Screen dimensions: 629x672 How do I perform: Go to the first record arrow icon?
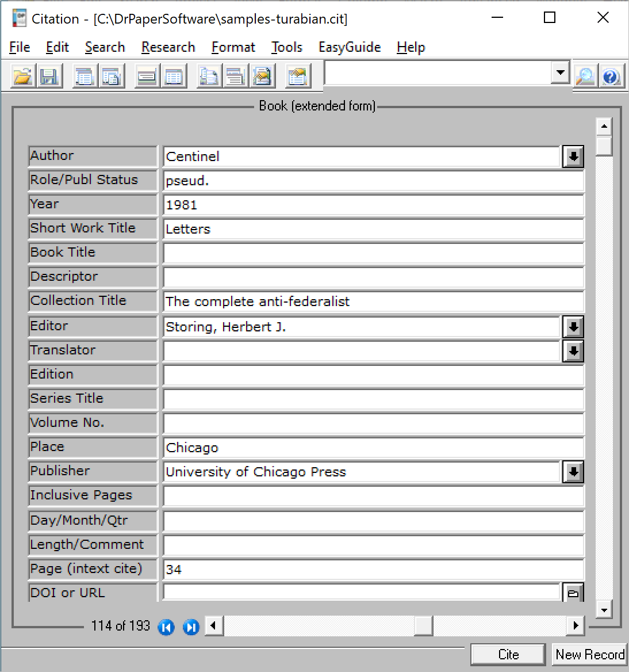166,627
